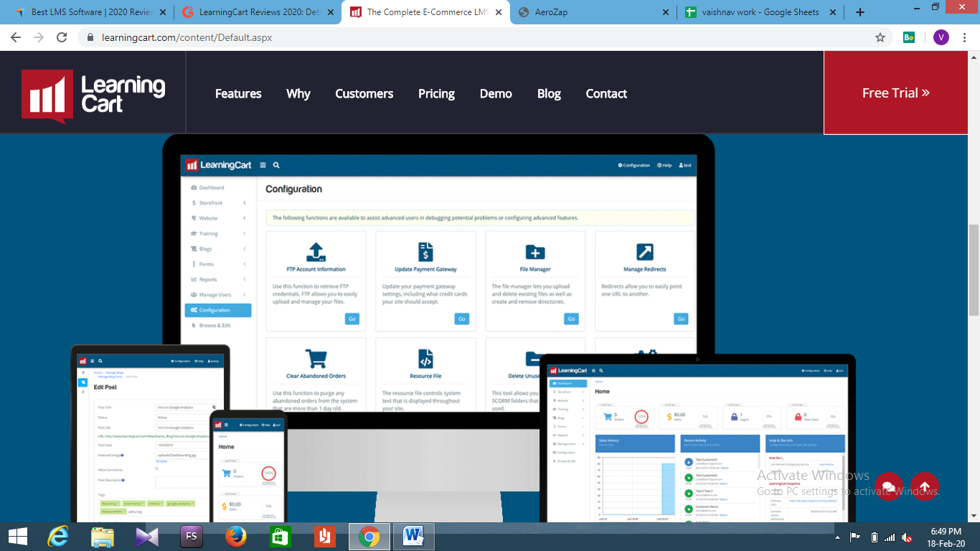
Task: Select Demo in the navigation bar
Action: (496, 93)
